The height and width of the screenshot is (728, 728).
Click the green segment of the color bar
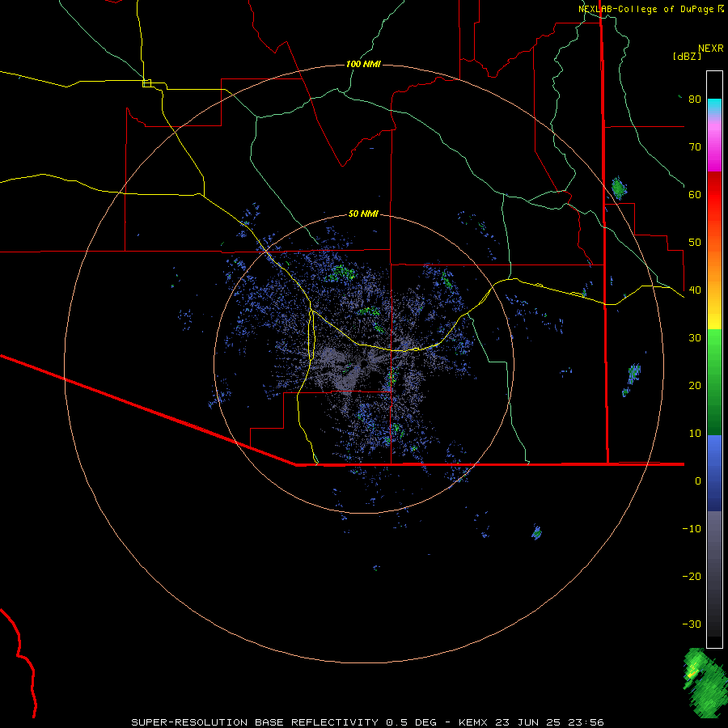(x=714, y=381)
